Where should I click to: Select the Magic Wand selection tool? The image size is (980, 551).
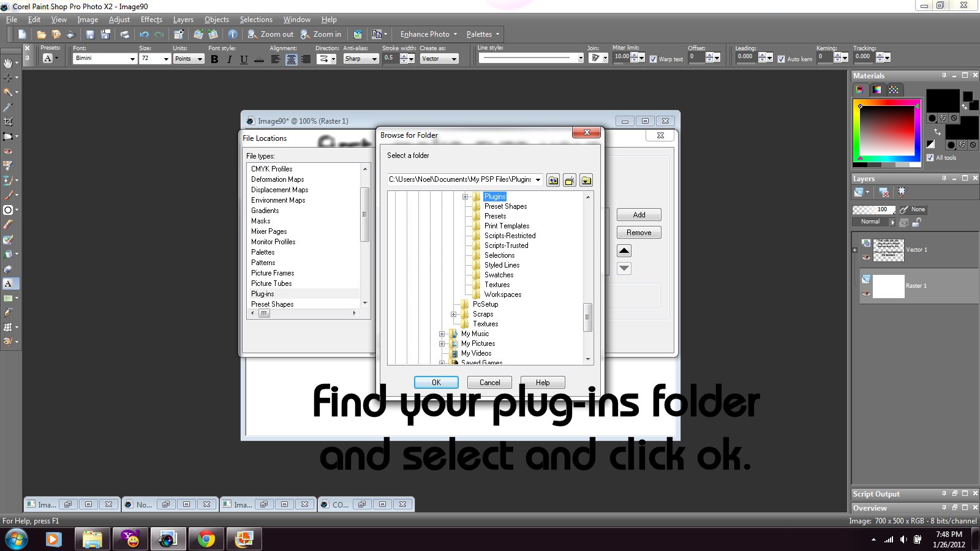coord(8,92)
